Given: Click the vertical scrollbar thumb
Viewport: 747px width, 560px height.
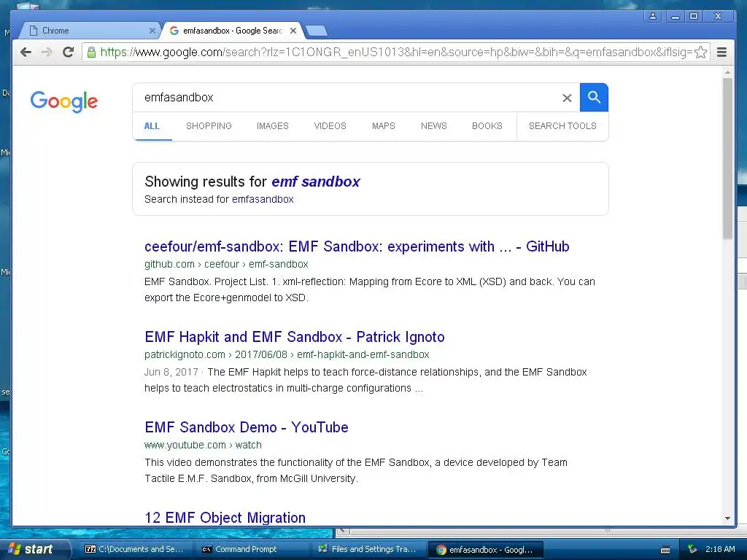Looking at the screenshot, I should [727, 158].
